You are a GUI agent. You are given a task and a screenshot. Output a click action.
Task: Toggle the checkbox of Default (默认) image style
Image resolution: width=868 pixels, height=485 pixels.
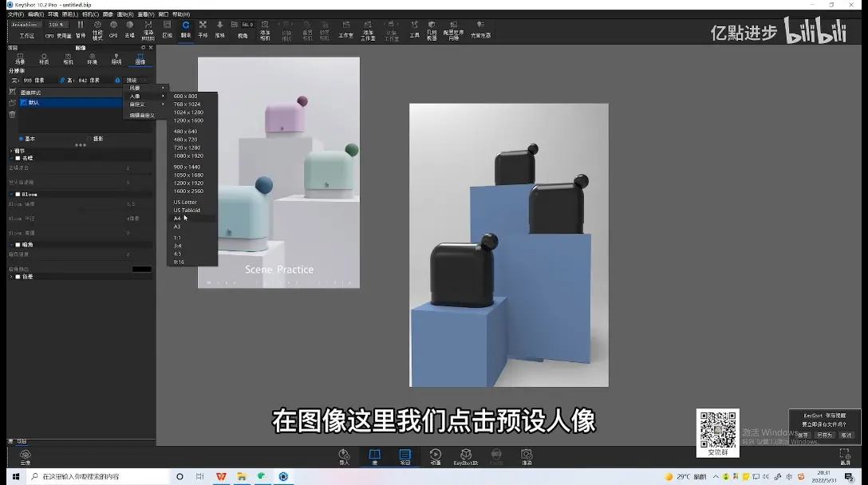pyautogui.click(x=24, y=102)
